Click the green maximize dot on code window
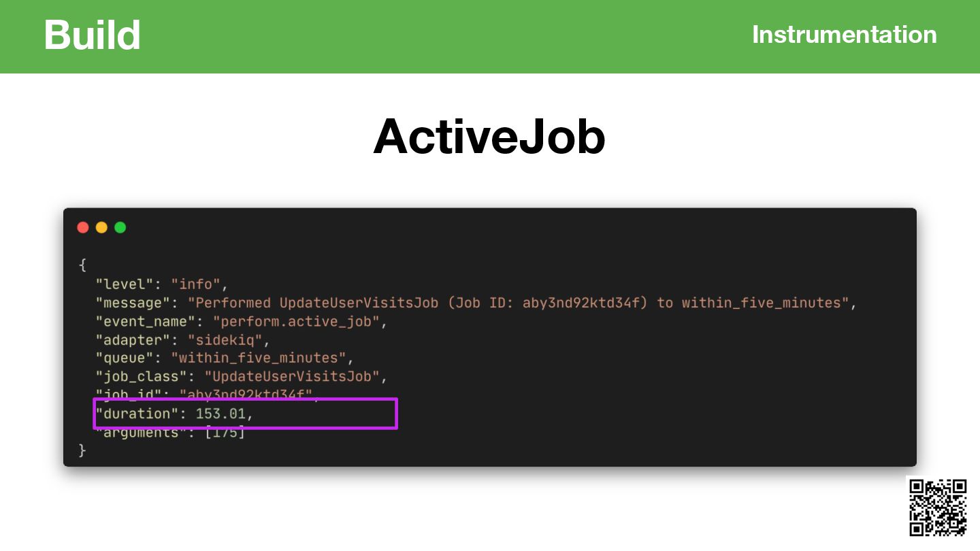This screenshot has width=980, height=551. point(120,228)
